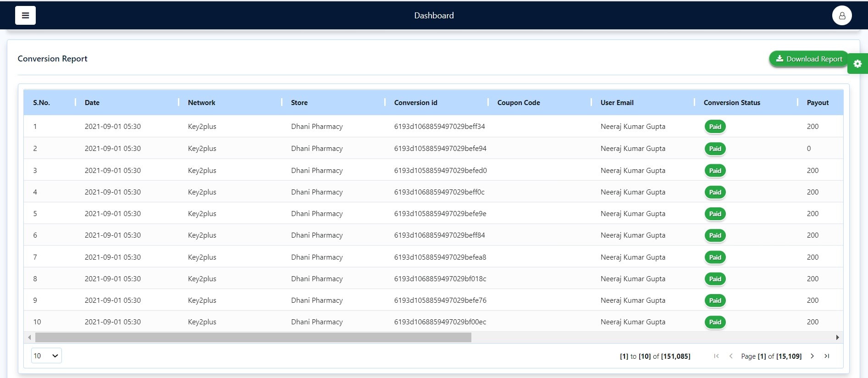
Task: Click the horizontal scrollbar right arrow
Action: click(x=837, y=337)
